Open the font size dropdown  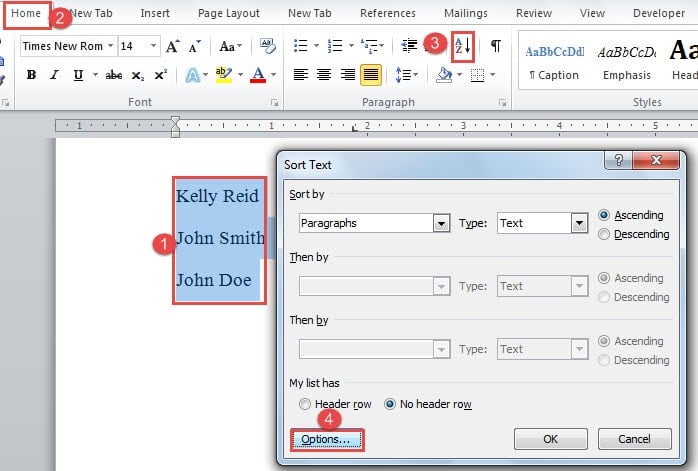point(153,46)
